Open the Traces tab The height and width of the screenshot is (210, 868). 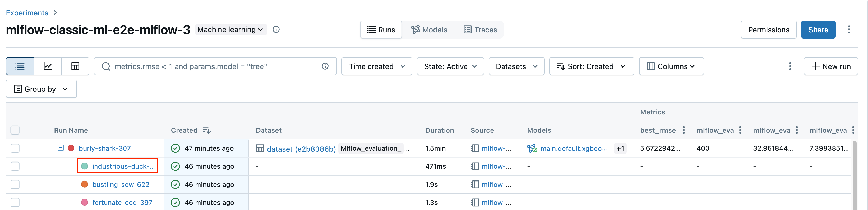[x=480, y=30]
